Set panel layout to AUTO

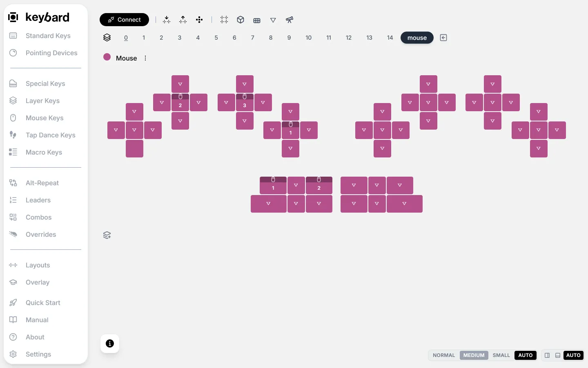(x=573, y=355)
